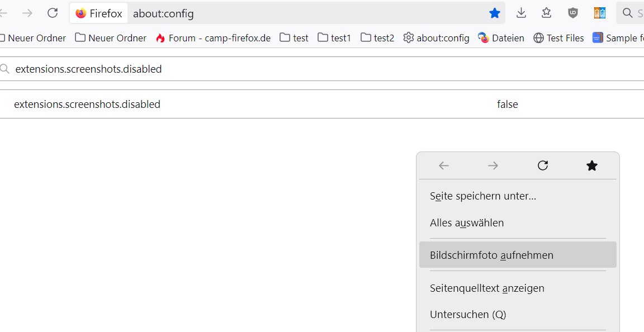This screenshot has height=332, width=644.
Task: Bookmark page via context menu star
Action: pos(592,165)
